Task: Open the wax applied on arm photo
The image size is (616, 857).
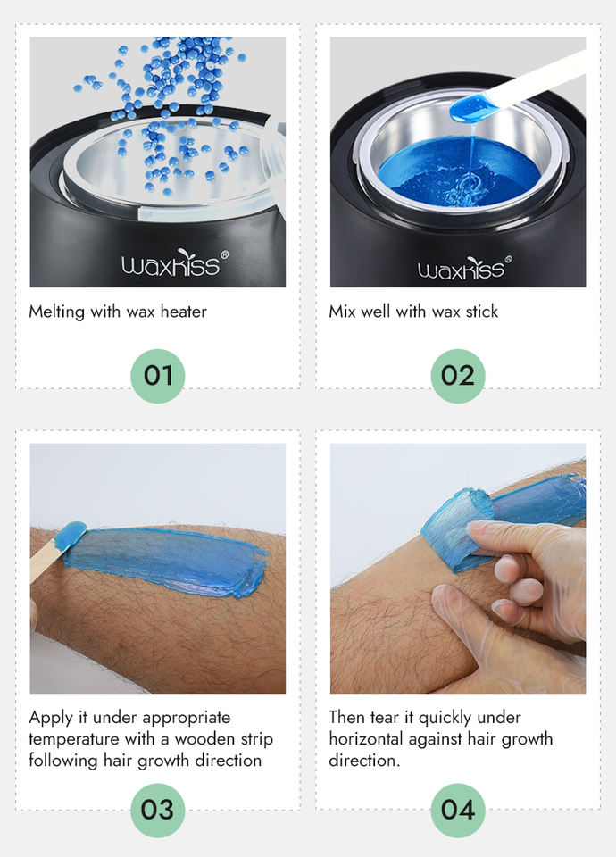Action: click(x=158, y=569)
